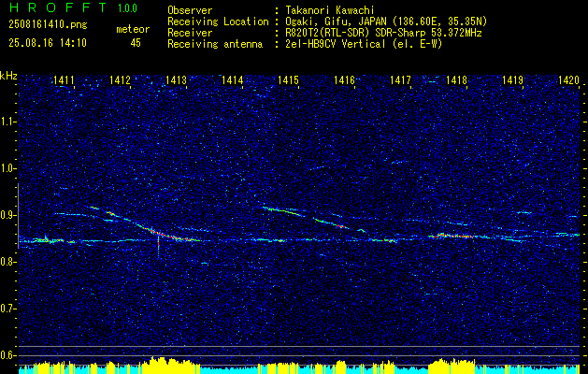Click the 1.1 kHz axis label
This screenshot has width=588, height=374.
[x=7, y=122]
